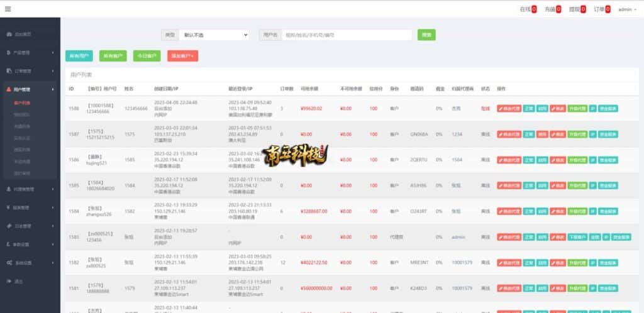
Task: Click the Bitcoin product management sidebar icon
Action: tap(9, 53)
